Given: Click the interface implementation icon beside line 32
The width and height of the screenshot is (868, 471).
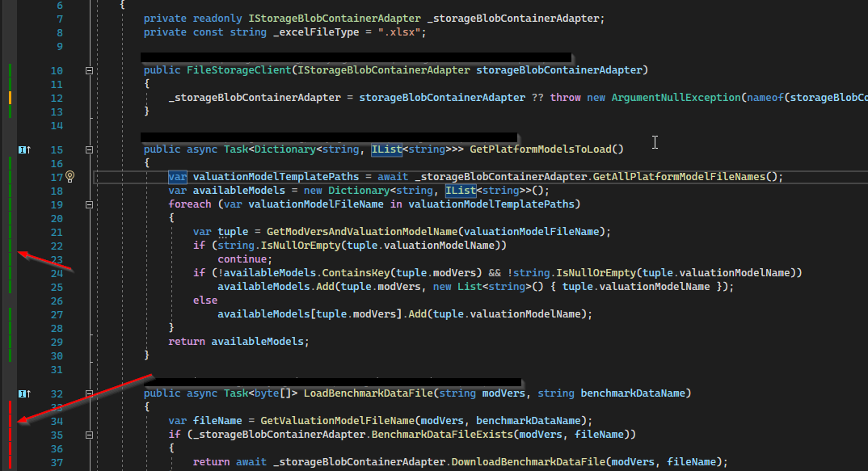Looking at the screenshot, I should (x=23, y=393).
